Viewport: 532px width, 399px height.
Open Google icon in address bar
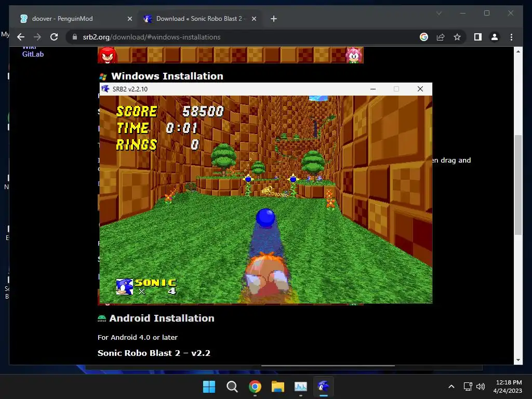click(x=424, y=37)
